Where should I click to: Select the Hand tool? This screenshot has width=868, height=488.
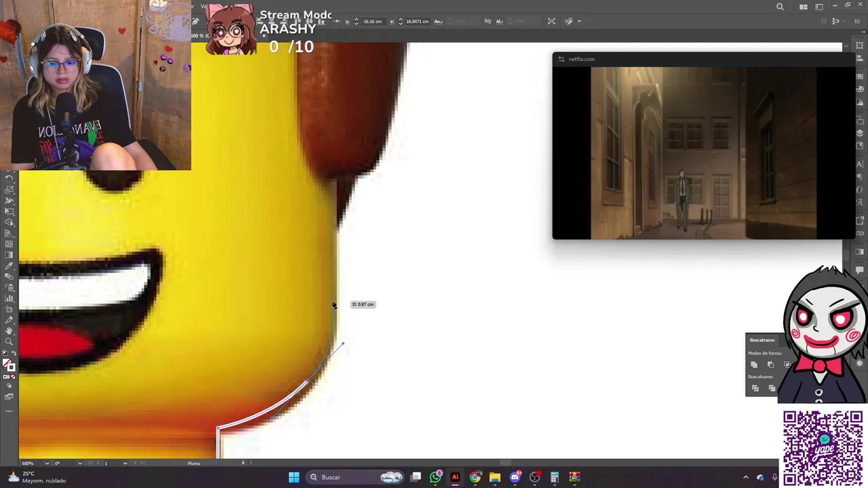[9, 331]
